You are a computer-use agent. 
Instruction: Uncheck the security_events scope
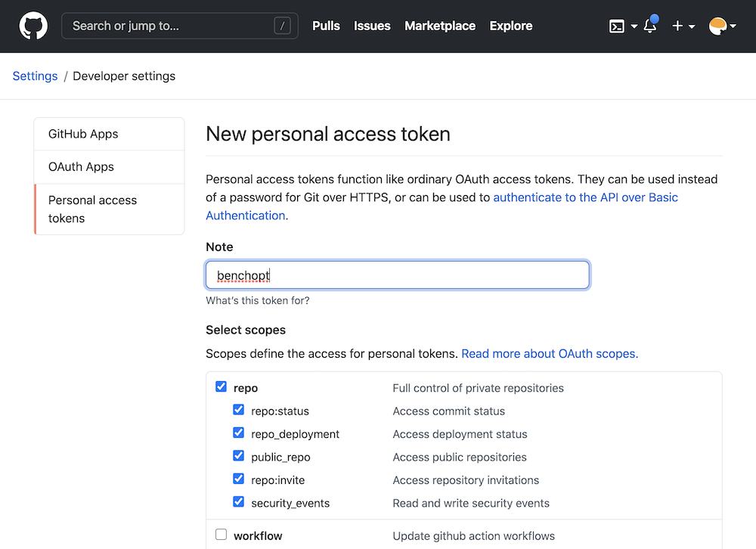click(x=239, y=502)
